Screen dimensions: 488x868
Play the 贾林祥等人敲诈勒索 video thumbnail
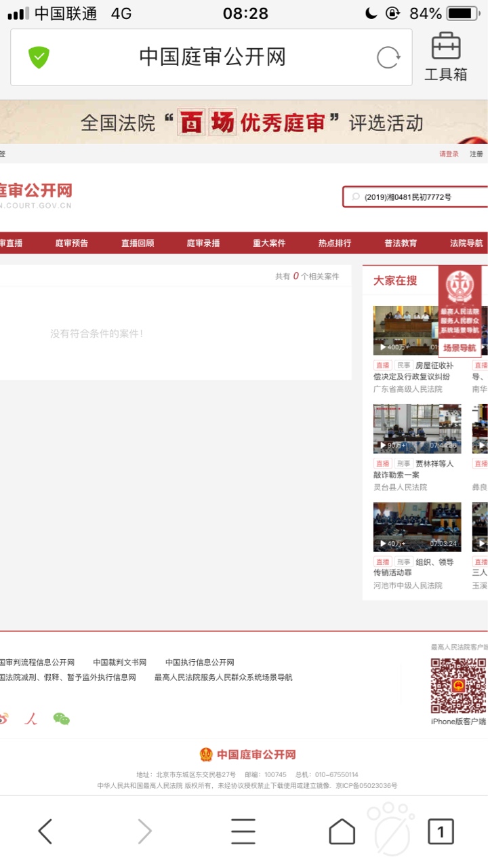point(417,429)
